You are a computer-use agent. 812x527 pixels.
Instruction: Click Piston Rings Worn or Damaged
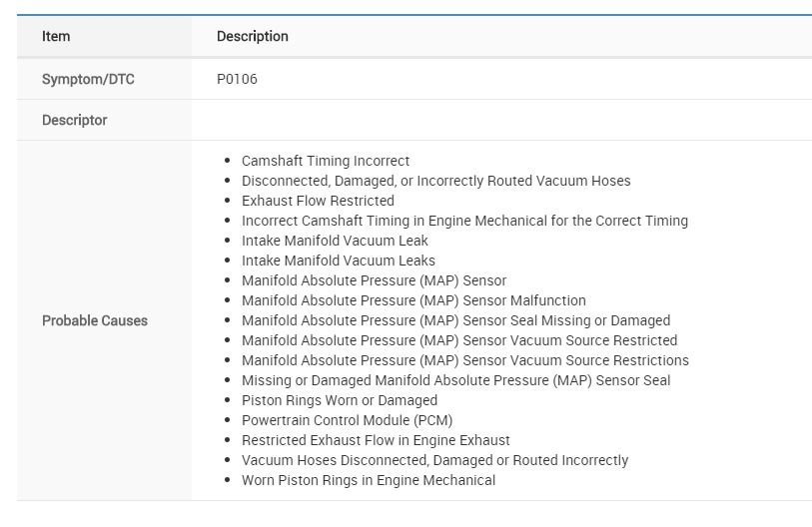(340, 400)
